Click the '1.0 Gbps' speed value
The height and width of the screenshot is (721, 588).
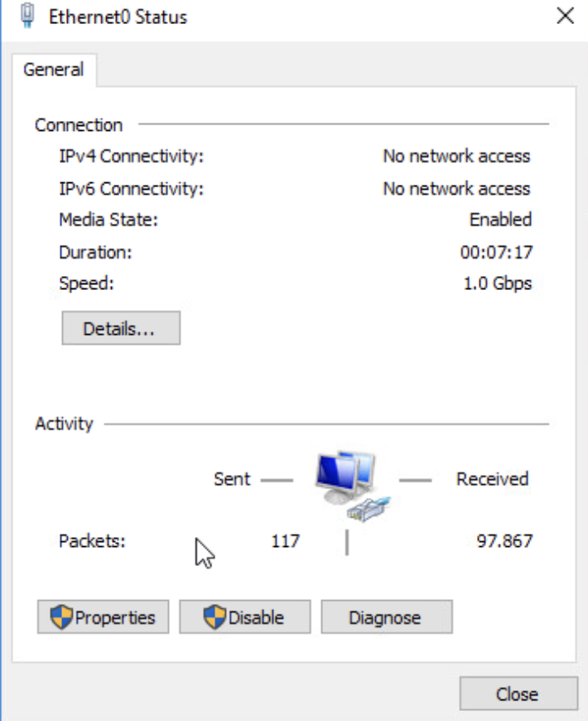click(x=498, y=283)
